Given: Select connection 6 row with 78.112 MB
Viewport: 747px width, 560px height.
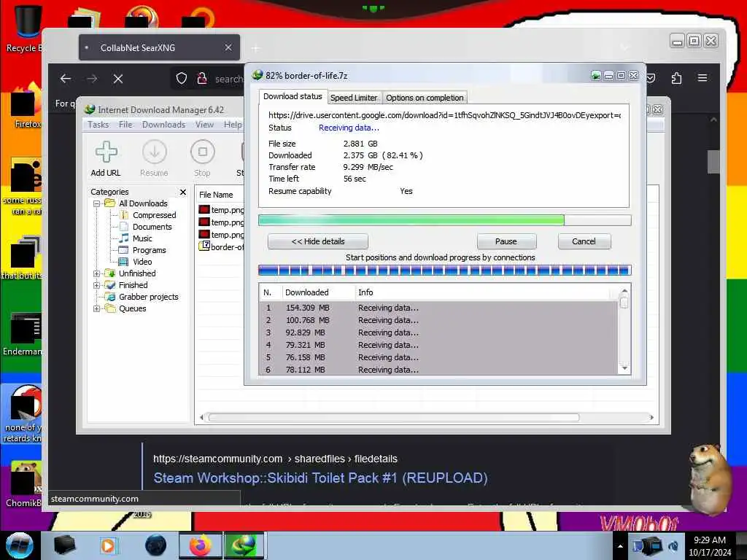Looking at the screenshot, I should 438,370.
